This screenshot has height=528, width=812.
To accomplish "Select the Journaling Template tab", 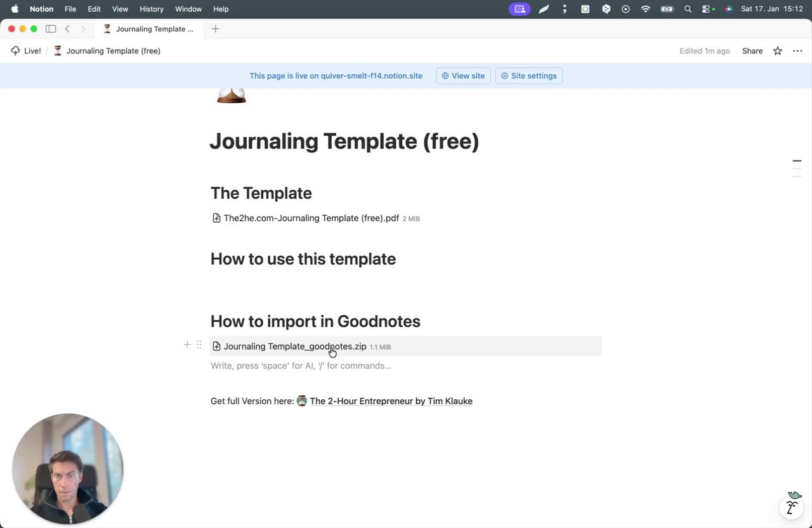I will click(x=149, y=29).
